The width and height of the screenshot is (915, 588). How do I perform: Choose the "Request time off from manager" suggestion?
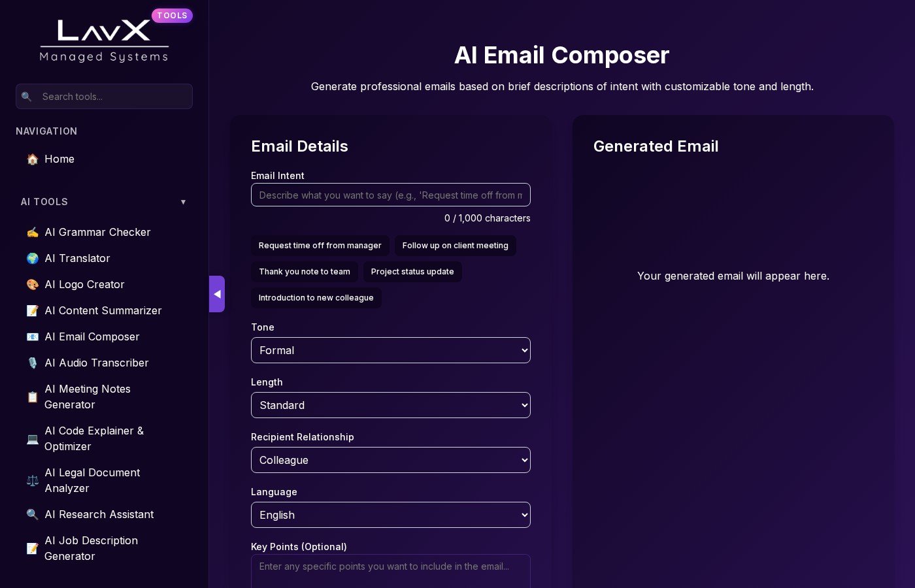pyautogui.click(x=320, y=246)
